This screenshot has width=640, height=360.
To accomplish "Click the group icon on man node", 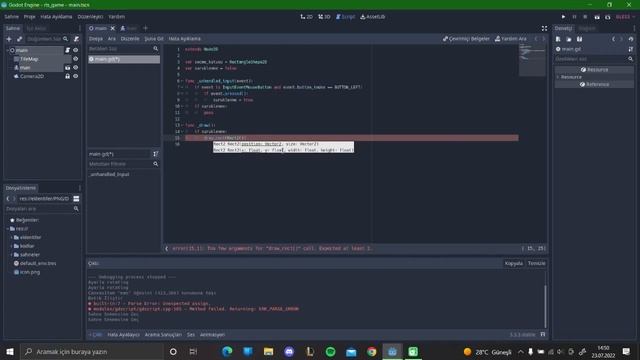I will tap(67, 68).
